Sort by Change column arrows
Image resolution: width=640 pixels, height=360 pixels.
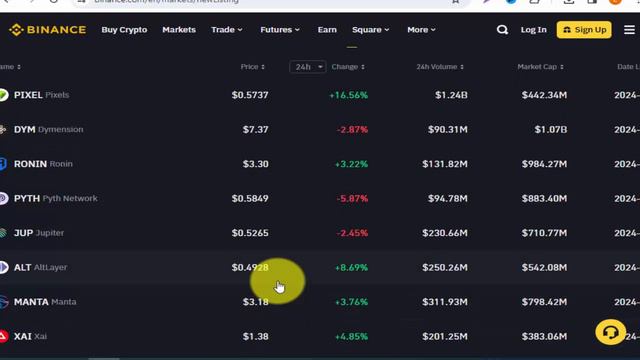point(363,67)
